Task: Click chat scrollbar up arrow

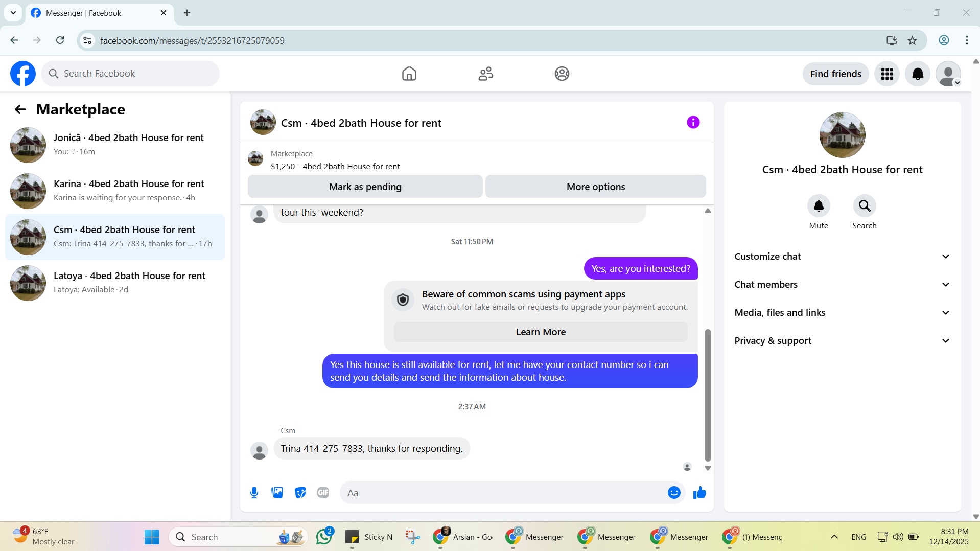Action: tap(708, 211)
